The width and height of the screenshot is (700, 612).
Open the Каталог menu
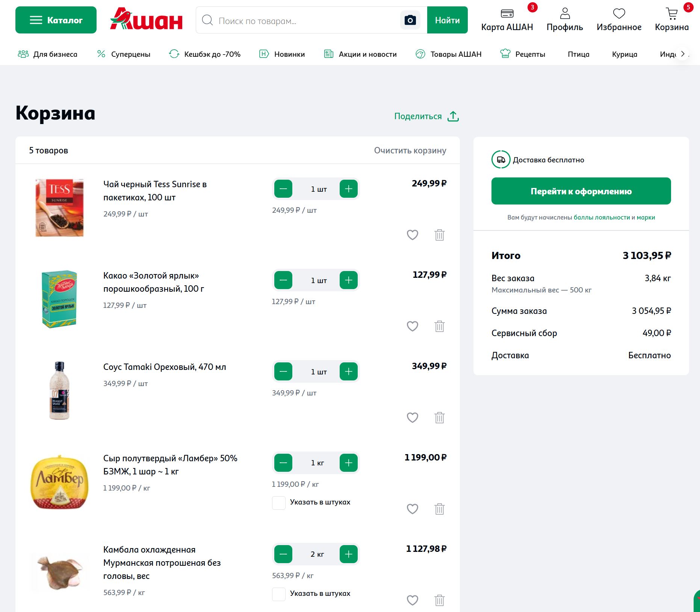56,20
